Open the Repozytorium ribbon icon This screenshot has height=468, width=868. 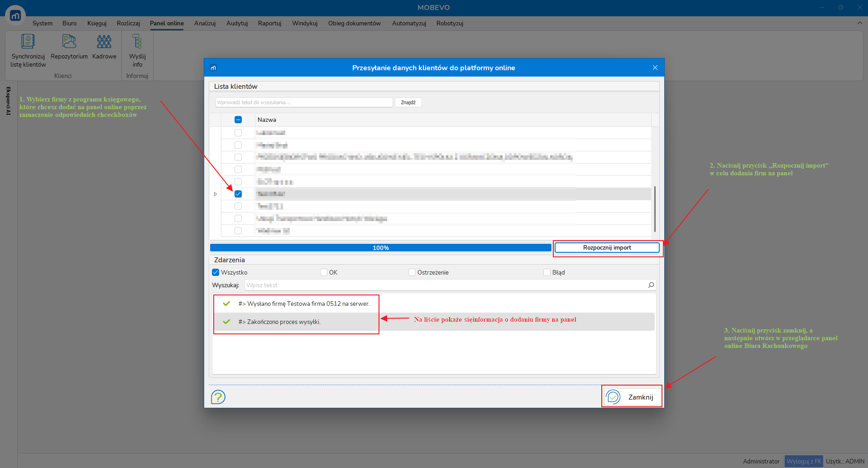click(69, 42)
